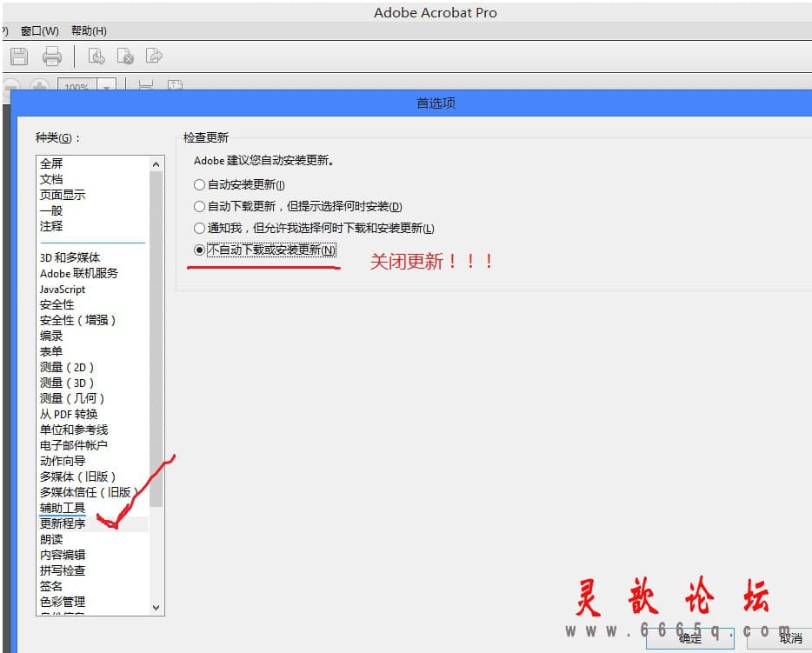Select 更新程序 category

(x=63, y=523)
